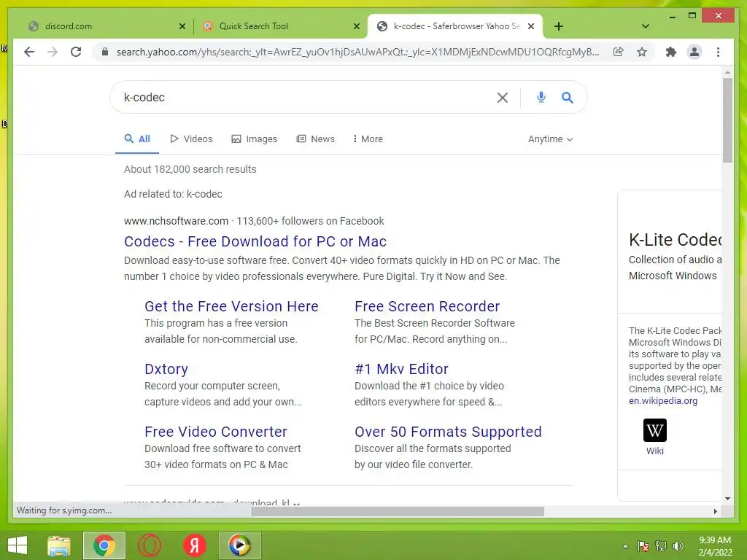The height and width of the screenshot is (560, 747).
Task: Switch to News results
Action: [x=315, y=139]
